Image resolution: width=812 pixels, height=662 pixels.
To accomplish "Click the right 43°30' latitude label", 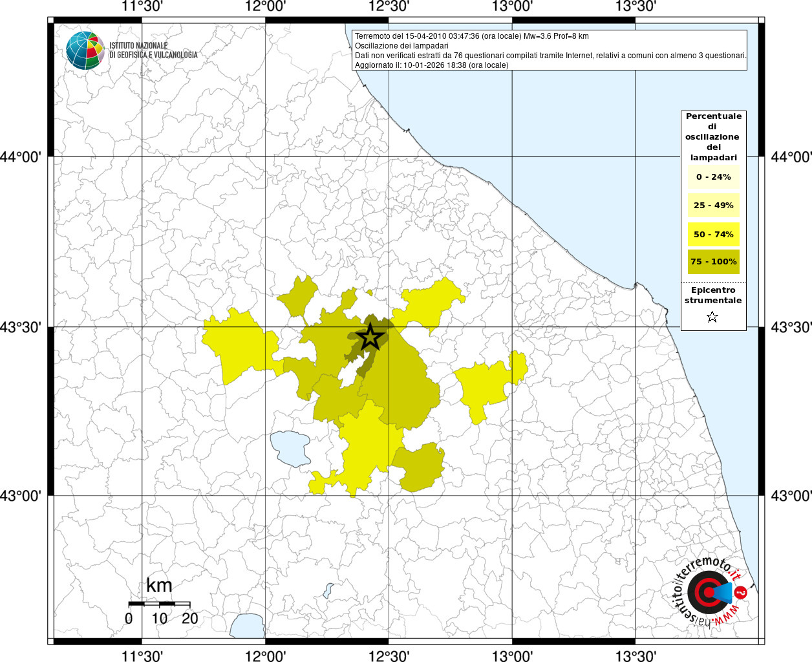I will [791, 327].
